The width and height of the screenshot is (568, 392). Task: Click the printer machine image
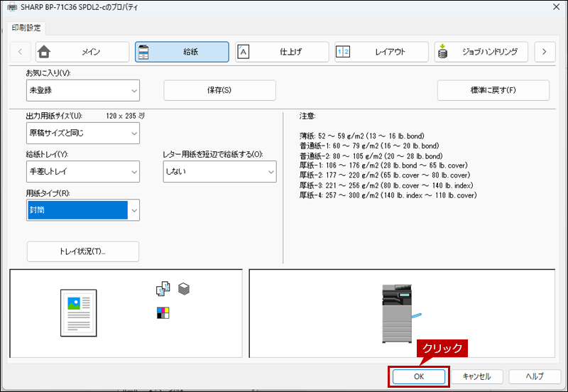pyautogui.click(x=398, y=311)
